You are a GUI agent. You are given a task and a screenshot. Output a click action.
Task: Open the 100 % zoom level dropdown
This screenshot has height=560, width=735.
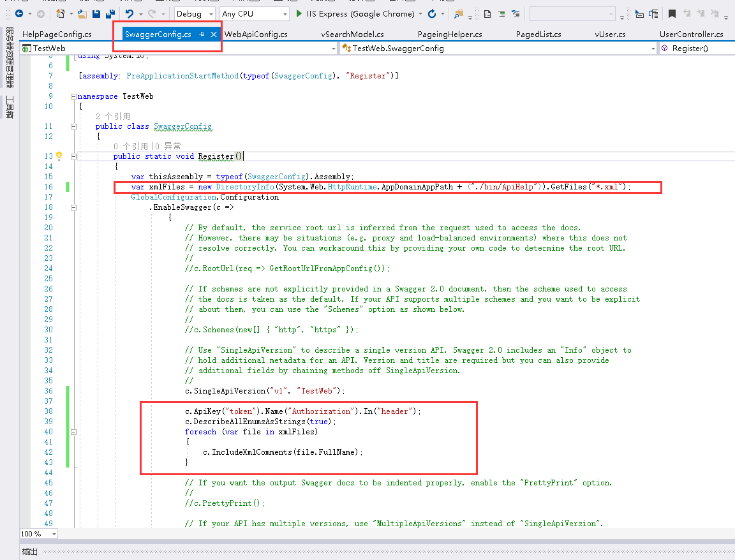pyautogui.click(x=53, y=534)
